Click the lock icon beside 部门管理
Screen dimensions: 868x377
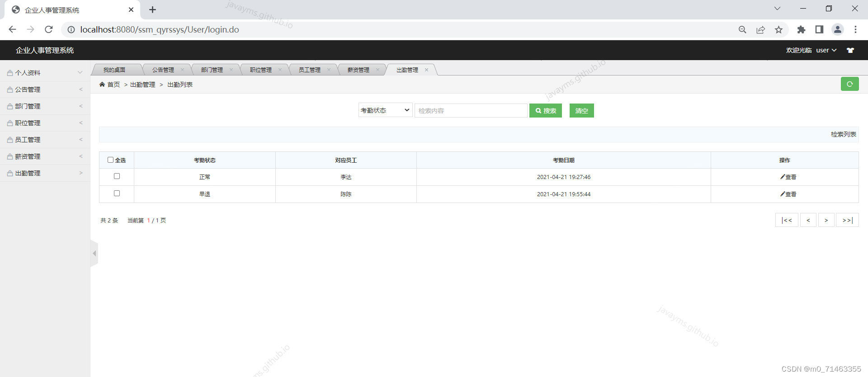(x=10, y=106)
